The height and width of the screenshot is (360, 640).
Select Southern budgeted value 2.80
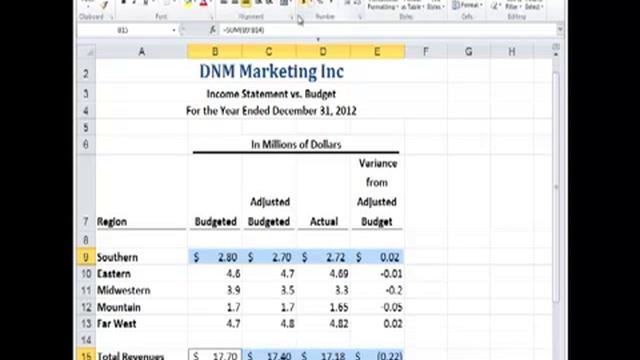pyautogui.click(x=215, y=257)
